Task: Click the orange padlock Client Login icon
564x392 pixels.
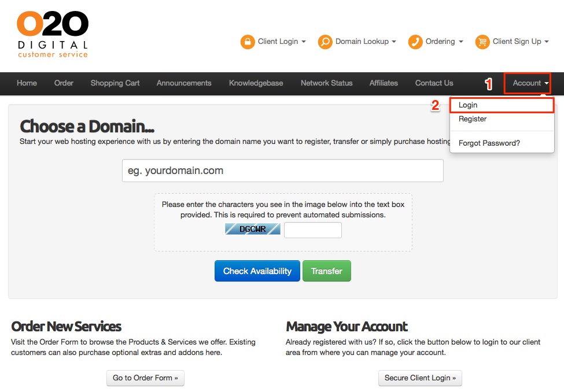Action: [248, 42]
